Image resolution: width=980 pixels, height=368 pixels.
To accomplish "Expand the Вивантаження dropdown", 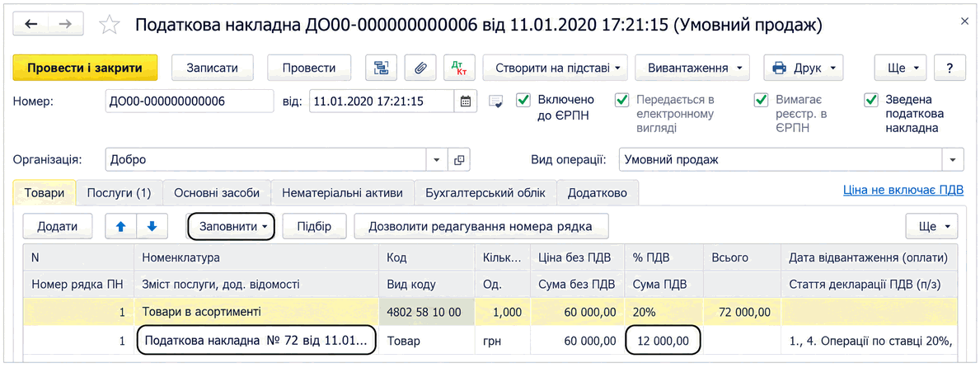I will 692,68.
